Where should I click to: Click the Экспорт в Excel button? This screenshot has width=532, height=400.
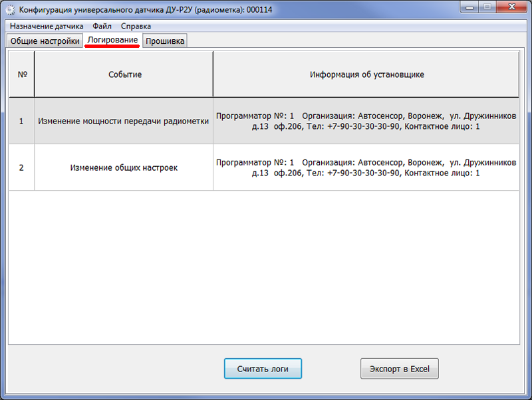(400, 369)
